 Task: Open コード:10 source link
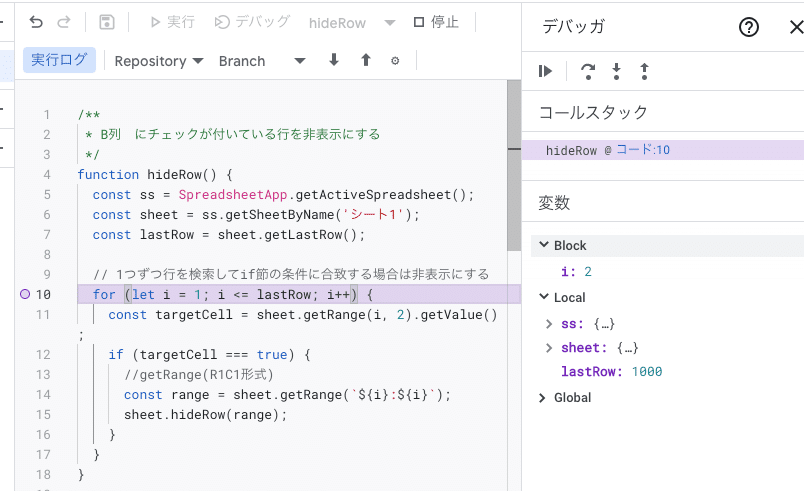642,150
